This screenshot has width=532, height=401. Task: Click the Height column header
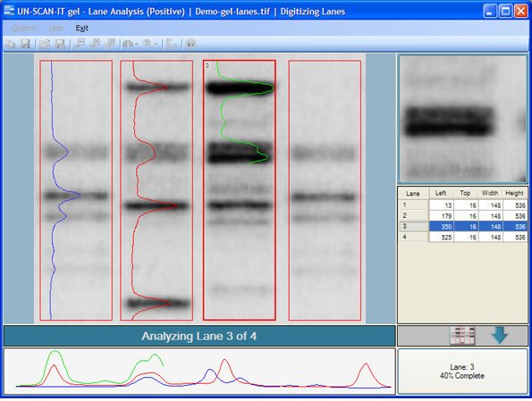pos(515,193)
